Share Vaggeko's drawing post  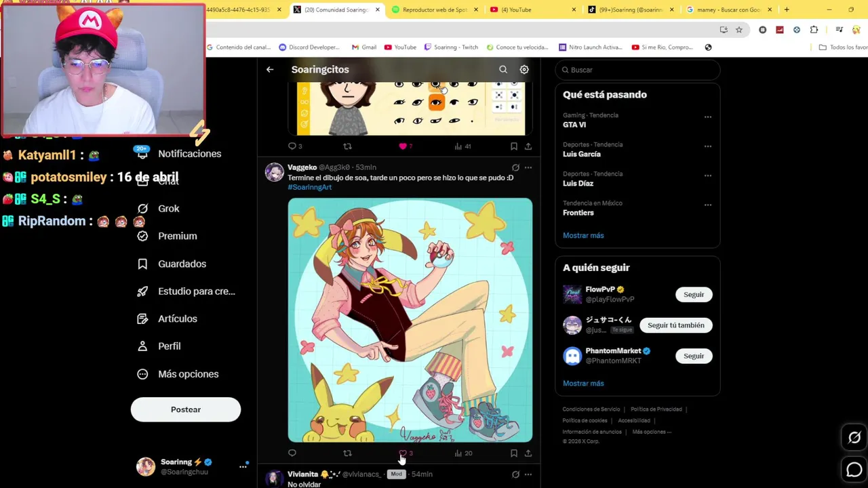click(x=528, y=453)
